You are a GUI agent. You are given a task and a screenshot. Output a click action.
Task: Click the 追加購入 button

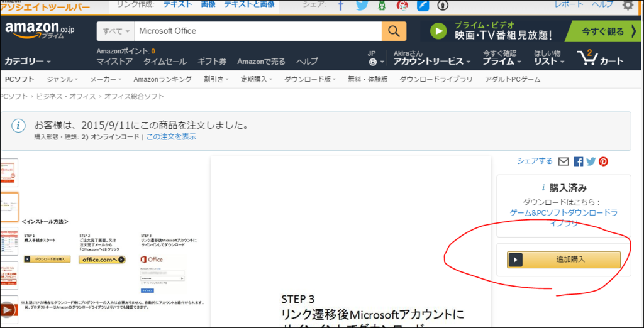click(x=563, y=260)
